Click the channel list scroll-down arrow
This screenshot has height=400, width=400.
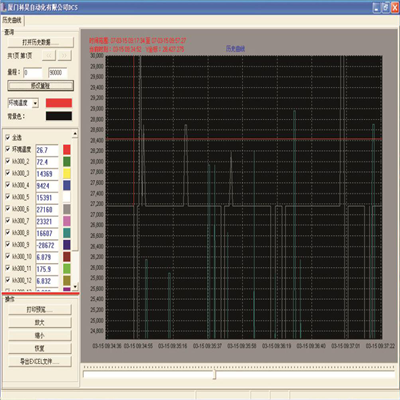(75, 286)
